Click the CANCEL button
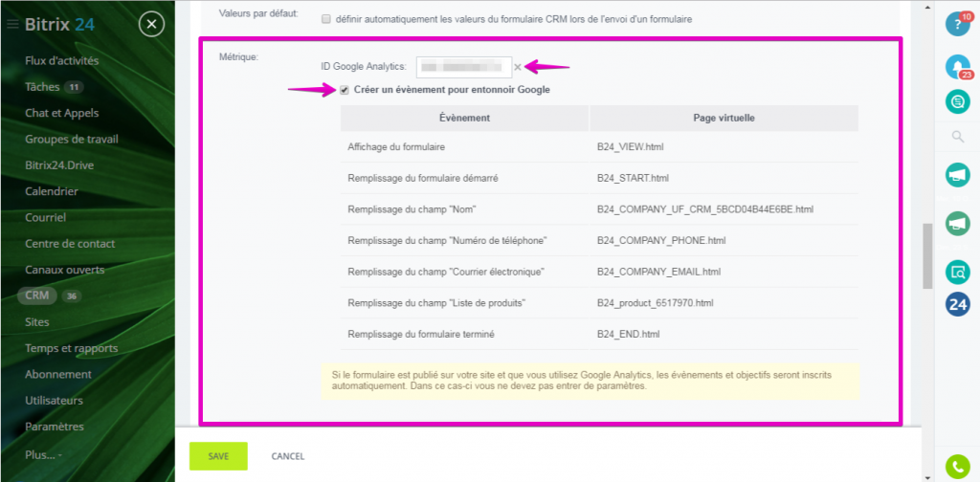980x482 pixels. coord(287,456)
